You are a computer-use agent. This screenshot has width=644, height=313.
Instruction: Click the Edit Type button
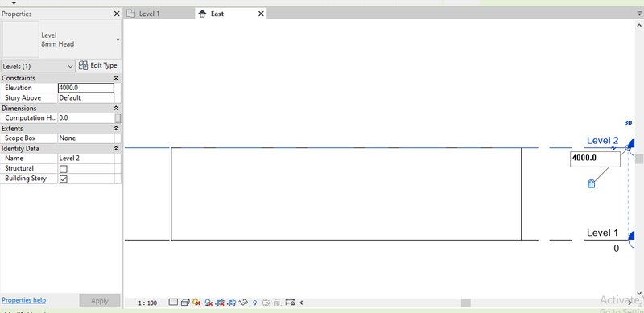[x=98, y=66]
